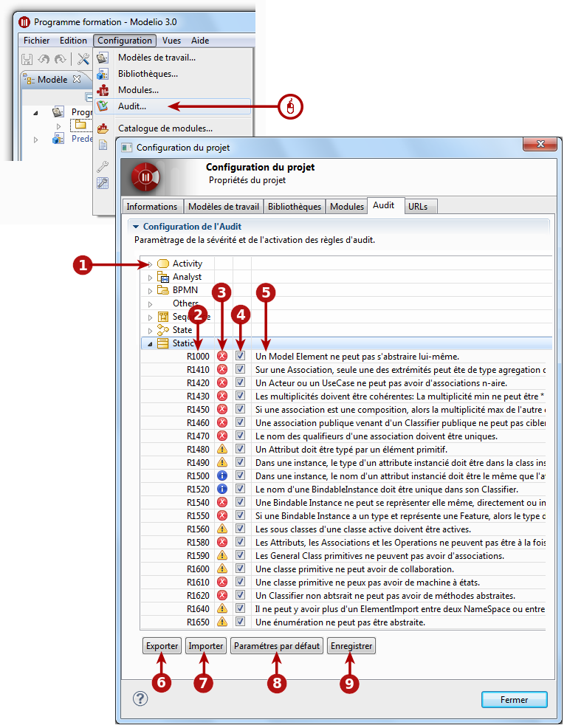
Task: Expand the BPMN rules category
Action: (150, 291)
